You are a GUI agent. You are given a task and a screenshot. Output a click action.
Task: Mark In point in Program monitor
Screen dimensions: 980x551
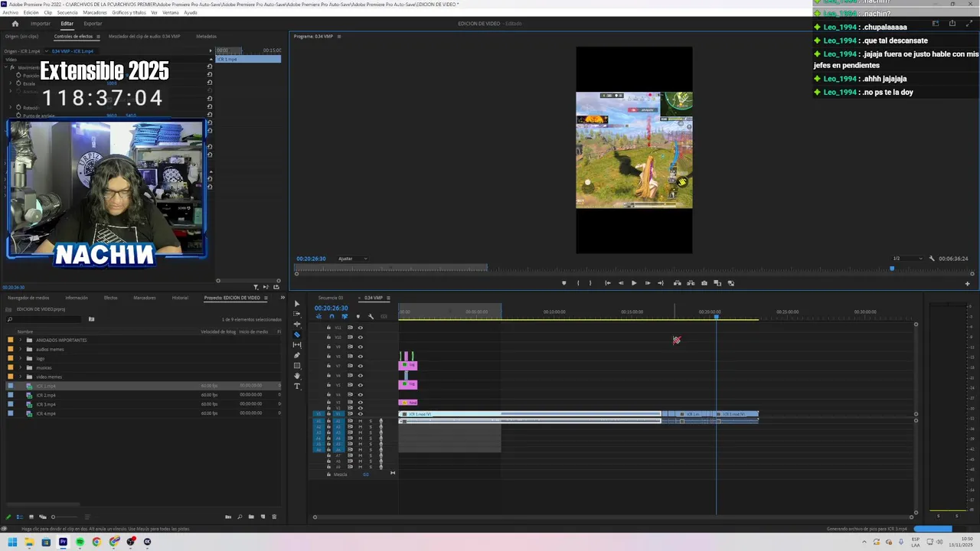[x=578, y=283]
